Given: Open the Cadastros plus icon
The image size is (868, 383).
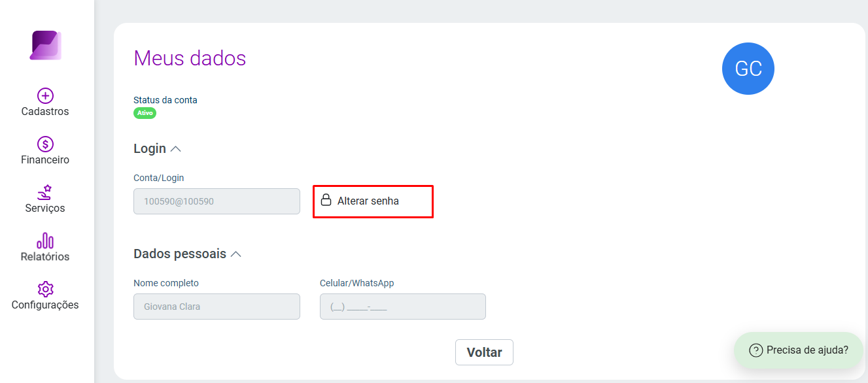Looking at the screenshot, I should pyautogui.click(x=45, y=96).
